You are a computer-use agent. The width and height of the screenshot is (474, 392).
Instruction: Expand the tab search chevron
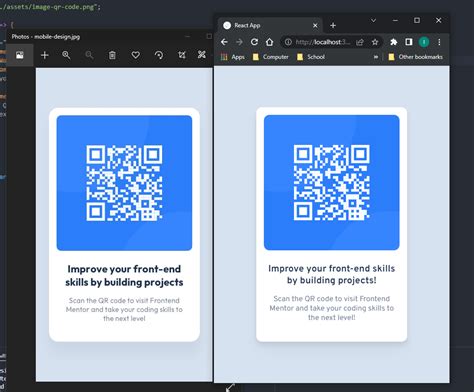pos(373,21)
